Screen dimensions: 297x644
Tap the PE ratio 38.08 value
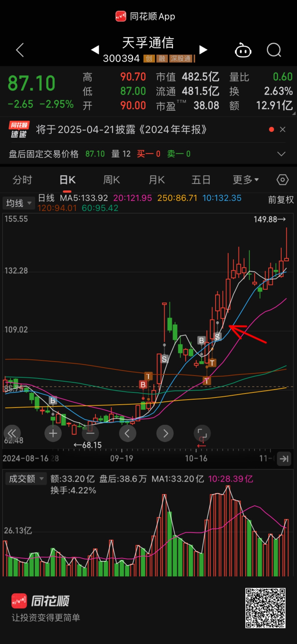click(206, 106)
